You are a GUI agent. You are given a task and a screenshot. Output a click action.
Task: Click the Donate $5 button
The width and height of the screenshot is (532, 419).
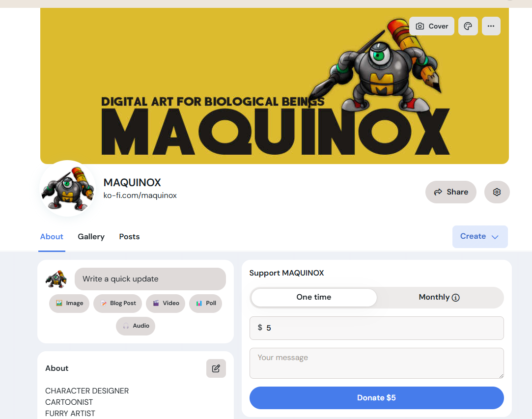click(x=377, y=398)
